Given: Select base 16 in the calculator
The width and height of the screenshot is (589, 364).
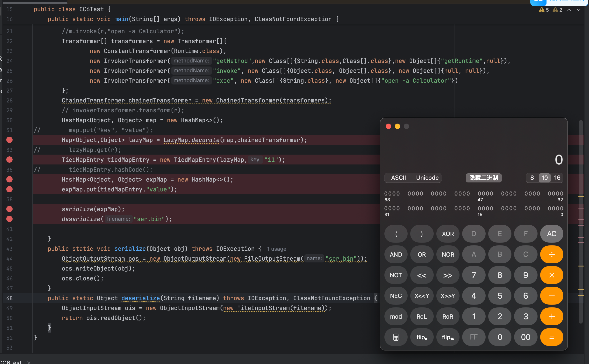Looking at the screenshot, I should click(557, 178).
